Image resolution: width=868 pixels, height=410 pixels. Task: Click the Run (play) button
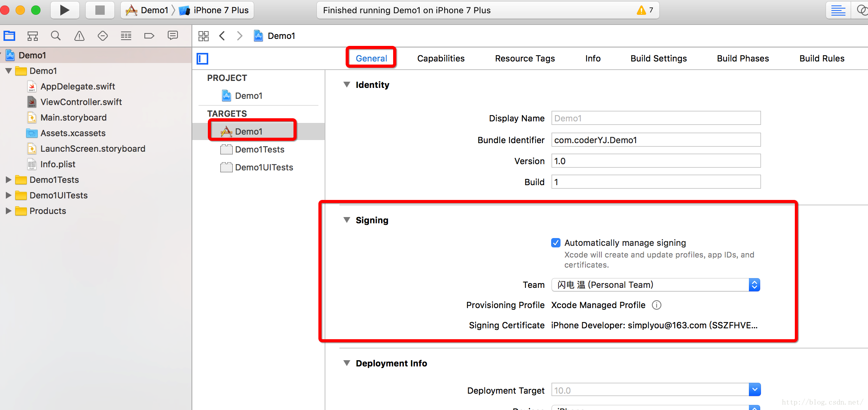coord(65,10)
